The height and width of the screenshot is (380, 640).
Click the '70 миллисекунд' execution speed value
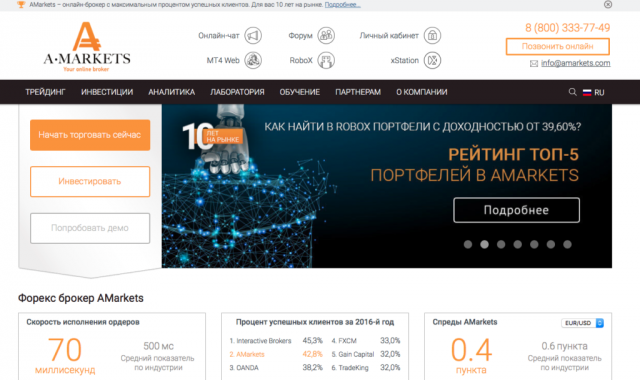pyautogui.click(x=65, y=356)
